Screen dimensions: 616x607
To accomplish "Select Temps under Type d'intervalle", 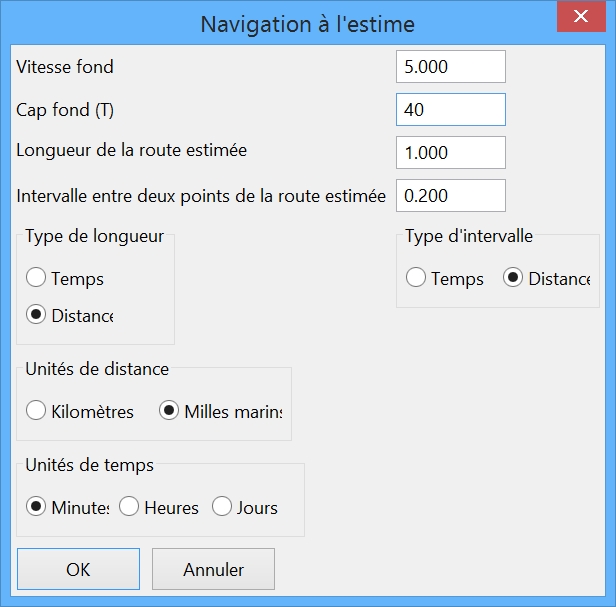I will (x=416, y=278).
